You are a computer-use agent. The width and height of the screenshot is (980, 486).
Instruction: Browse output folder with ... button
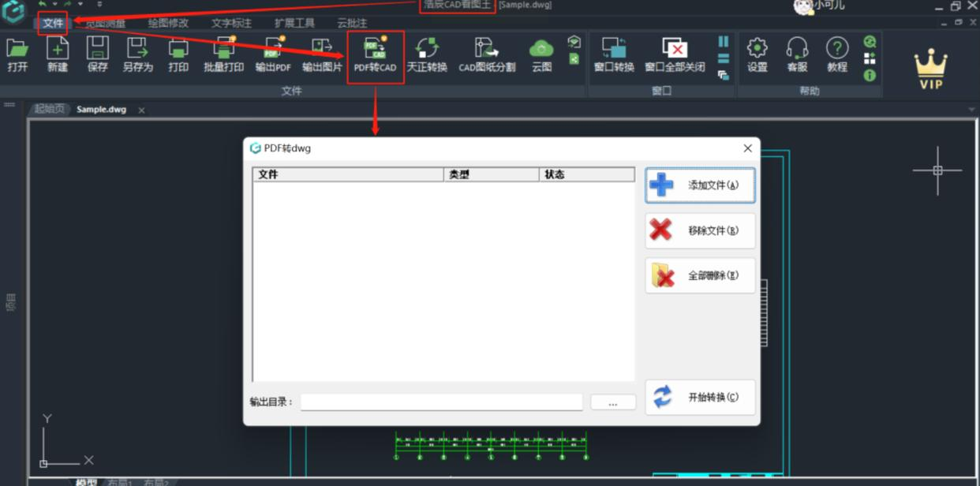pos(613,402)
